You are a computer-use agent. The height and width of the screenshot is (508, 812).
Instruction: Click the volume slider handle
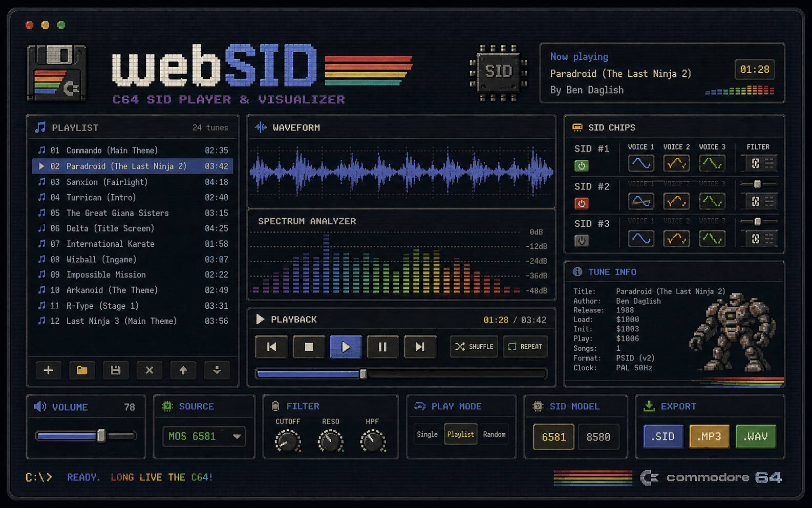101,436
